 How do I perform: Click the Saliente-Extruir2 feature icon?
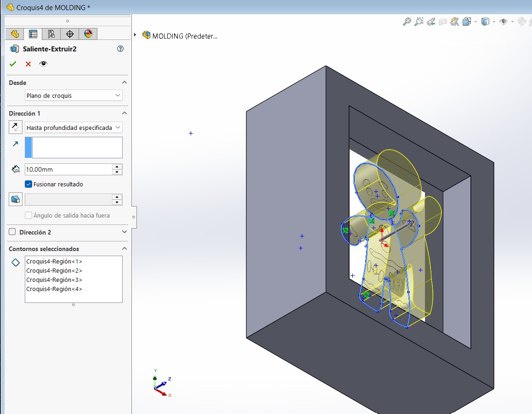coord(15,49)
